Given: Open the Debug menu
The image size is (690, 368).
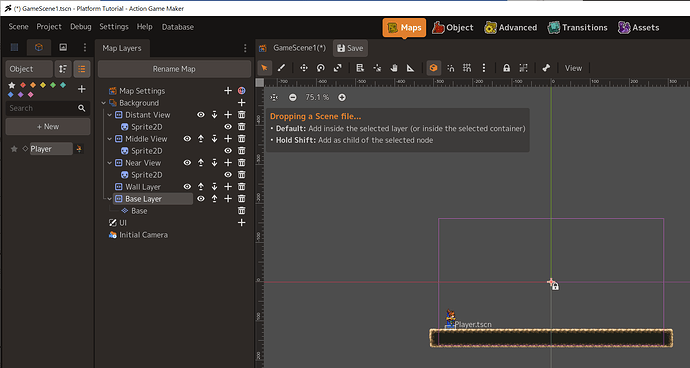Looking at the screenshot, I should (x=81, y=26).
